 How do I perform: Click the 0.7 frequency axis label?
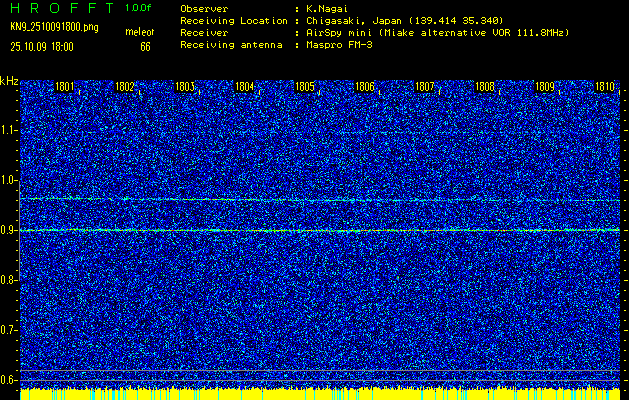pyautogui.click(x=9, y=329)
